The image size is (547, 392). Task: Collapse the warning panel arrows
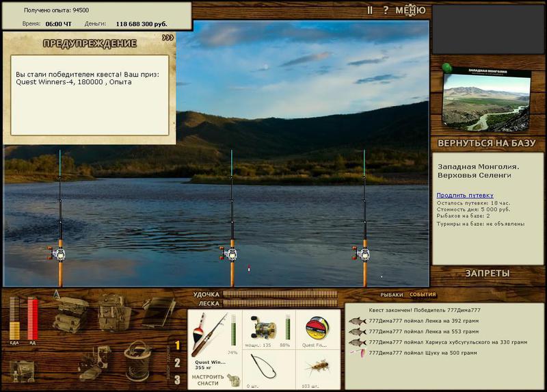coord(168,38)
